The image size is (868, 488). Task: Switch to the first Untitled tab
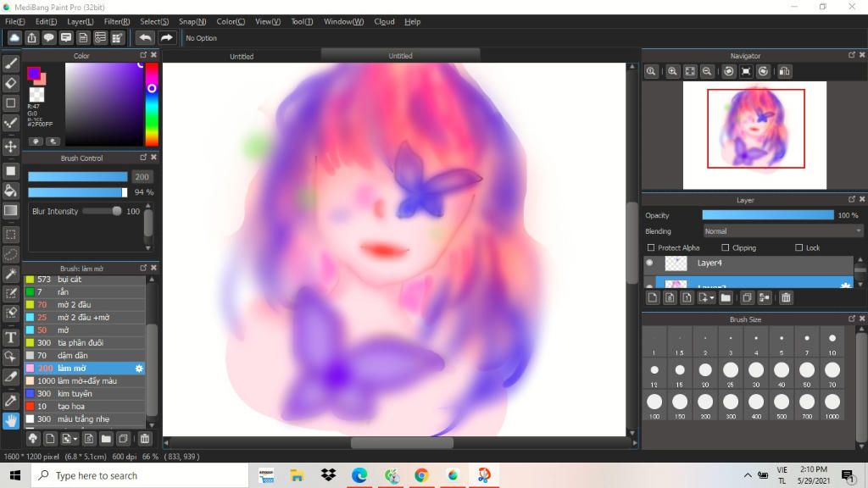(x=242, y=57)
